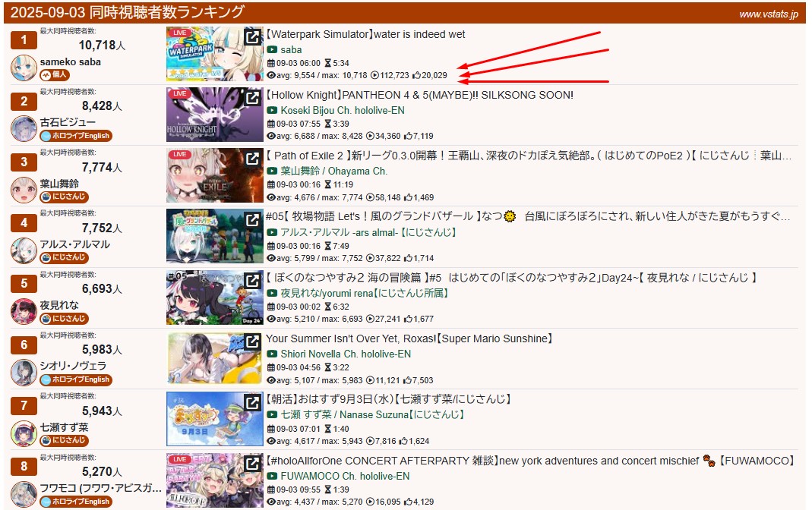Click title Your Summer Isn't Over Yet, Roxas!

point(409,338)
